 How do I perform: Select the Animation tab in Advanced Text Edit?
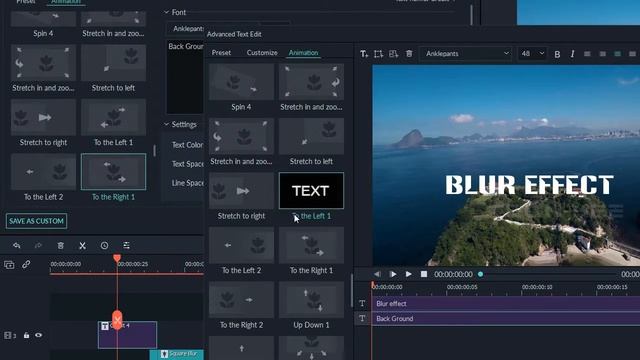[x=303, y=53]
